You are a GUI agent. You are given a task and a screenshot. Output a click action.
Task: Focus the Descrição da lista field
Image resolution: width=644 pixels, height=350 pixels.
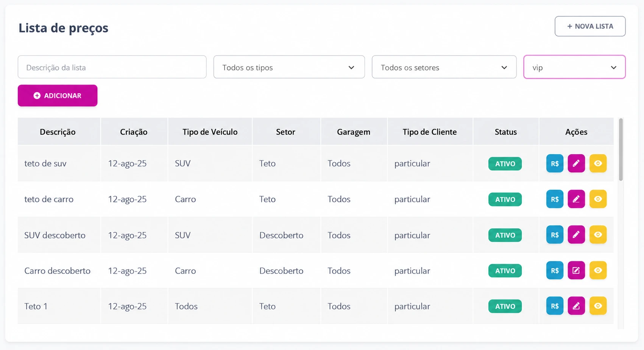pos(112,67)
